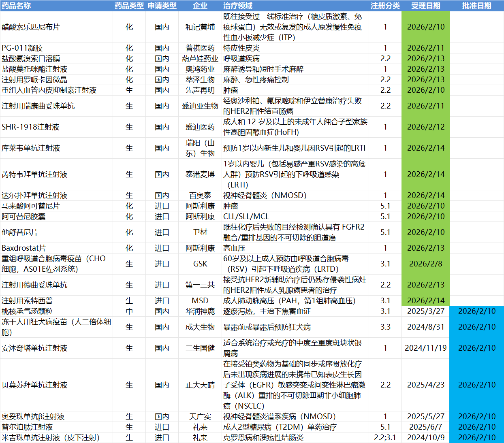
Task: Select the 和记黄埔 company cell
Action: point(200,27)
